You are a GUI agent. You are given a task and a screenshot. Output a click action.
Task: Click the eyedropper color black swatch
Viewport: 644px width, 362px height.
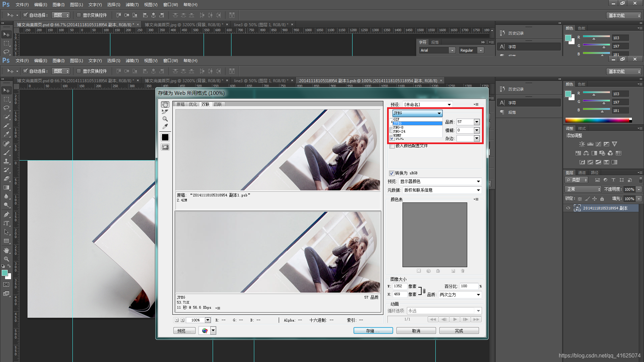tap(165, 137)
